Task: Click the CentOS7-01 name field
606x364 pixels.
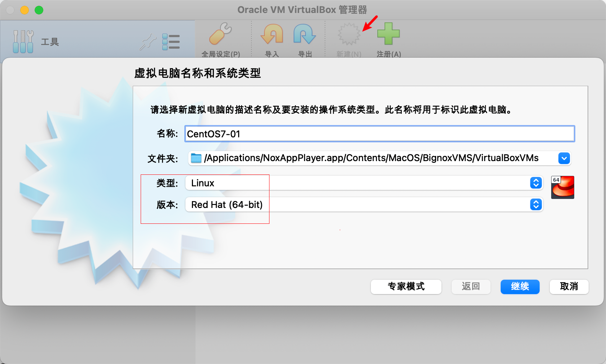Action: (x=379, y=134)
